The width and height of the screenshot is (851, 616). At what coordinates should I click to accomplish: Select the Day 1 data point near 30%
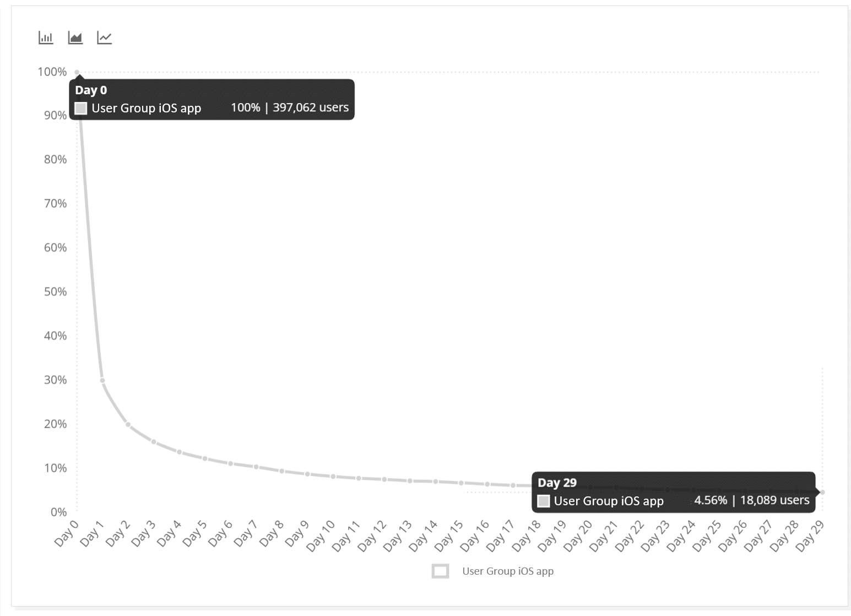[102, 380]
